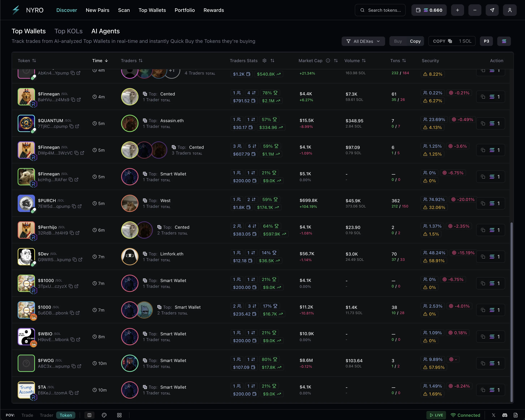Click the plus deposit icon in header
This screenshot has height=420, width=525.
(457, 10)
